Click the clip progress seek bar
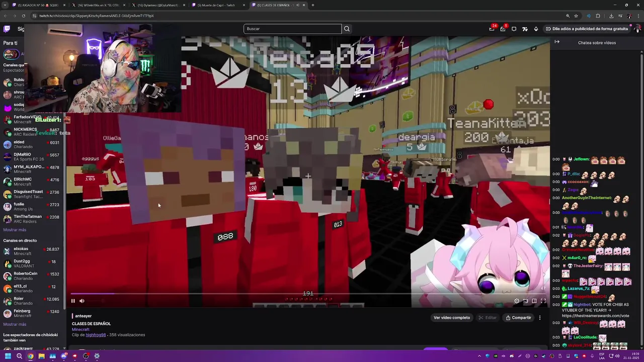Screen dimensions: 644x362 [308, 294]
